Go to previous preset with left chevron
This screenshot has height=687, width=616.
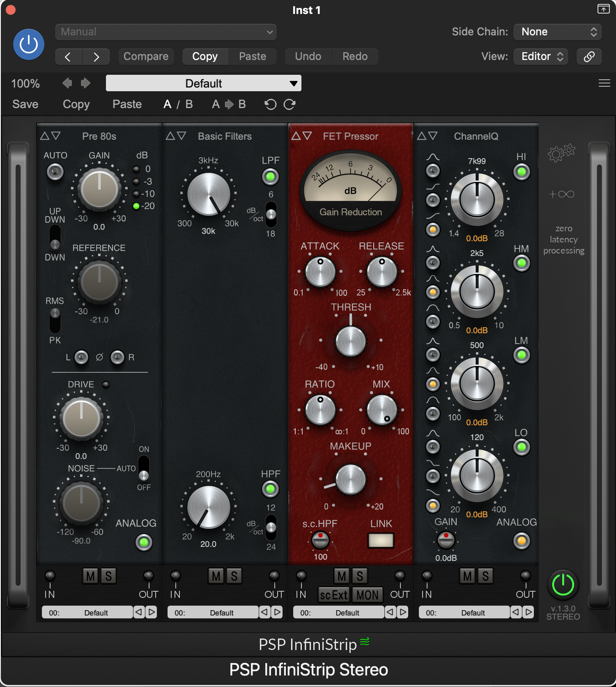pyautogui.click(x=69, y=57)
